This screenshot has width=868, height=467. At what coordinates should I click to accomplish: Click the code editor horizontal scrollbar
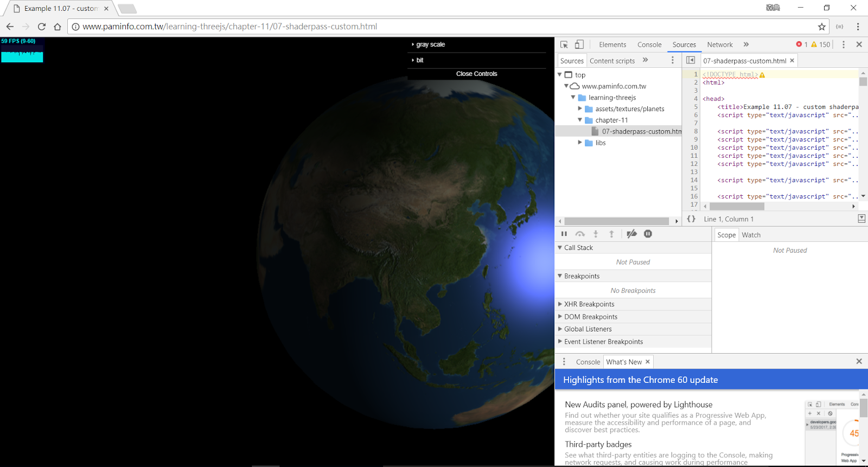pos(737,206)
